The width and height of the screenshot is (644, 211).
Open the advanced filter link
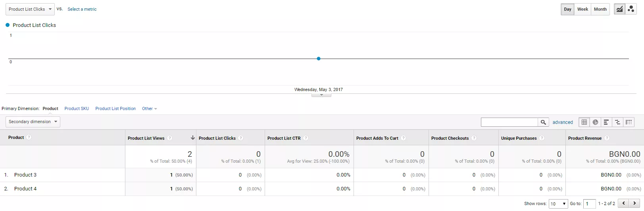coord(563,122)
